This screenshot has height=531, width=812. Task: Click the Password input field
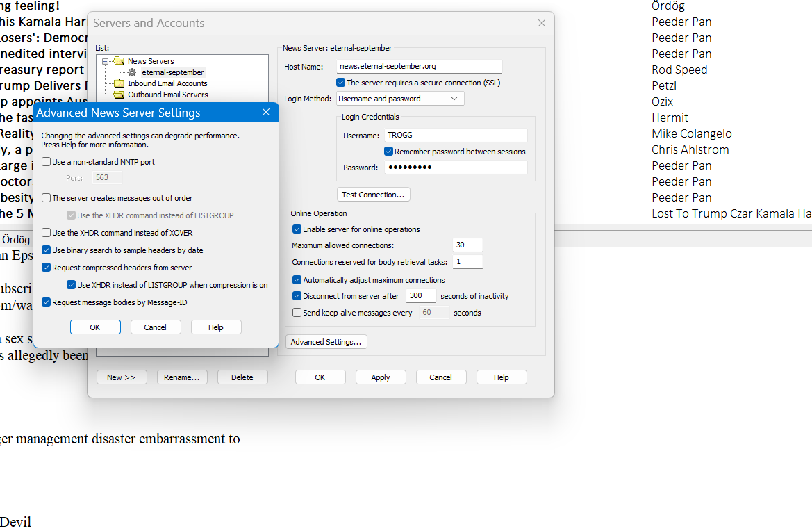pyautogui.click(x=456, y=168)
